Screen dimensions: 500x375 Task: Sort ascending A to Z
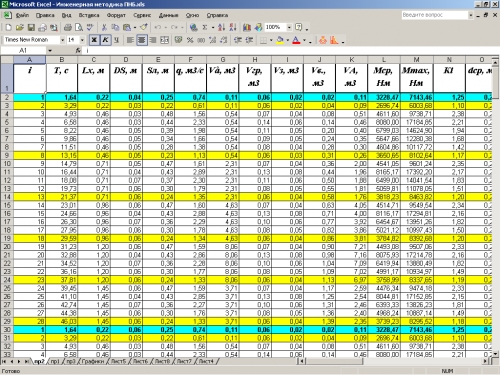[222, 27]
